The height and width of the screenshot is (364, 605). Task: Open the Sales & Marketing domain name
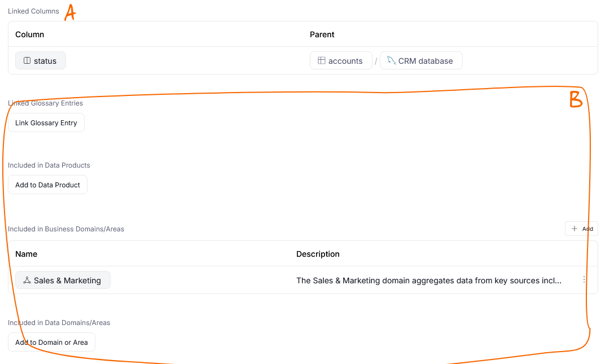point(67,280)
